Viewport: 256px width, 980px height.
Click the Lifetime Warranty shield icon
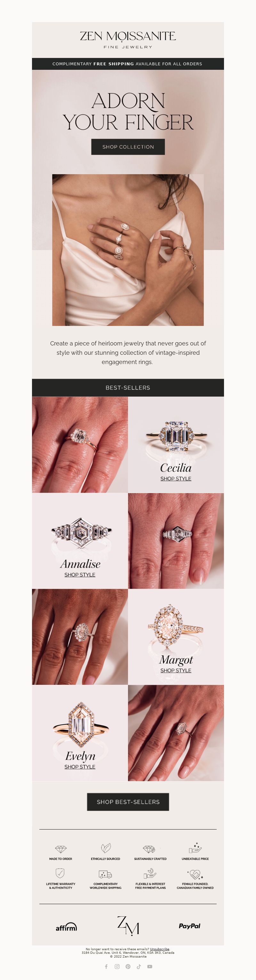tap(60, 873)
